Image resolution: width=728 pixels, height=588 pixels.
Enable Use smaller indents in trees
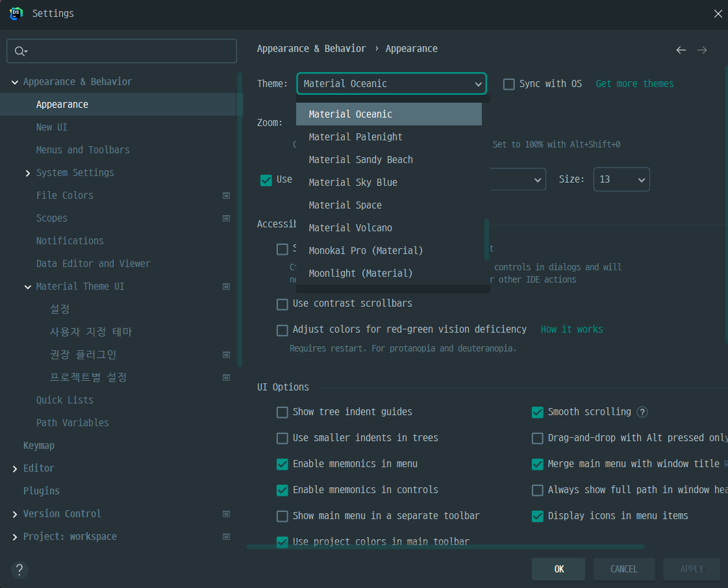[282, 439]
